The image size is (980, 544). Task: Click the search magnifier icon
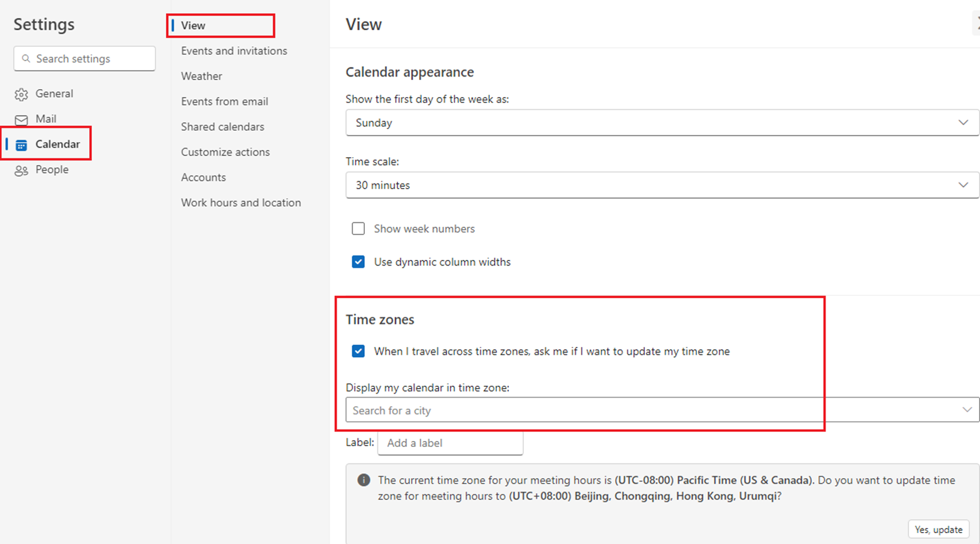[26, 59]
